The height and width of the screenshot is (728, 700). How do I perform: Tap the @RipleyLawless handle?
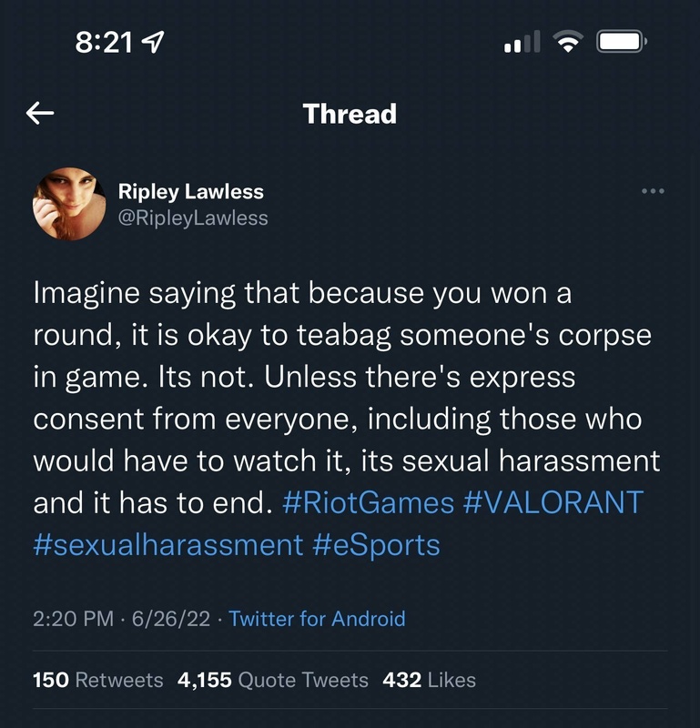tap(193, 218)
